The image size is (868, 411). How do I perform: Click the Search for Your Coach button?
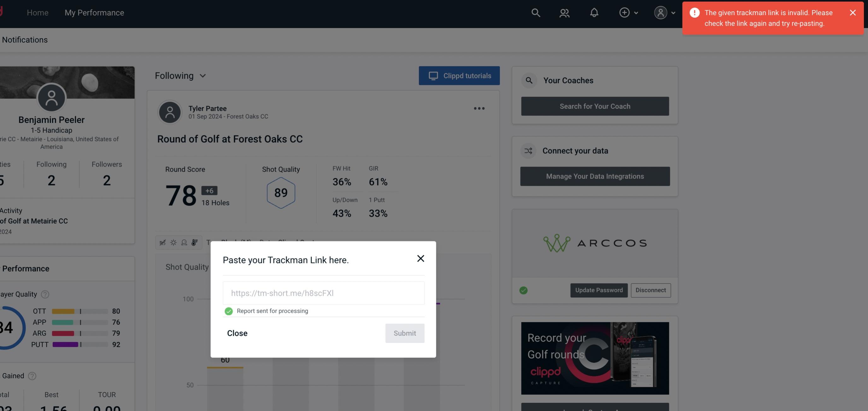(x=595, y=106)
